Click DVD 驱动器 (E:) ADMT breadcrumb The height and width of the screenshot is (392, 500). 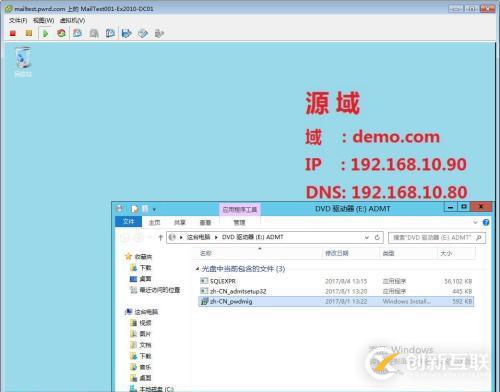(253, 237)
